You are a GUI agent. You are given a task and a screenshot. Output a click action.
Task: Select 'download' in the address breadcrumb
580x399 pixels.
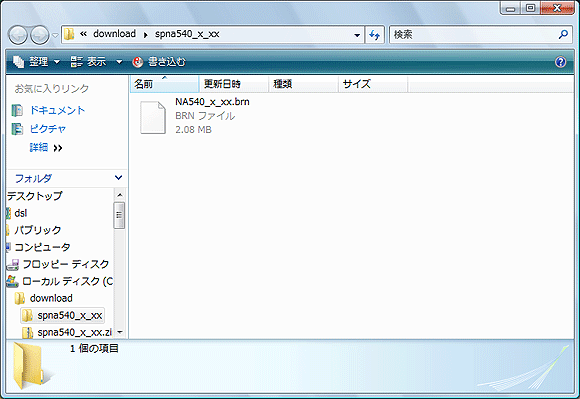(114, 34)
